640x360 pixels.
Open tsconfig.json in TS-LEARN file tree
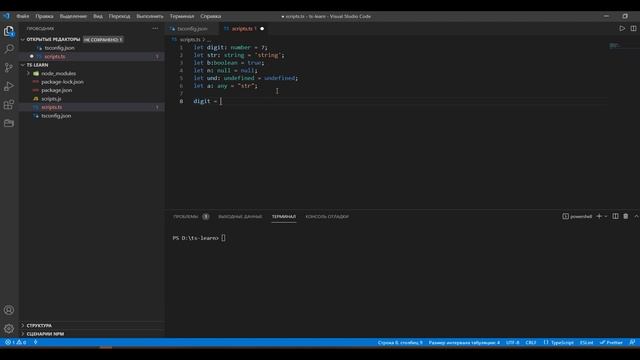pyautogui.click(x=56, y=116)
